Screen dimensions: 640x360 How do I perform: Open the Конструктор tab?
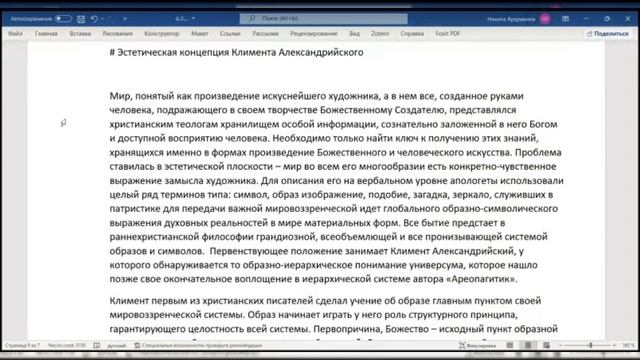pyautogui.click(x=162, y=33)
